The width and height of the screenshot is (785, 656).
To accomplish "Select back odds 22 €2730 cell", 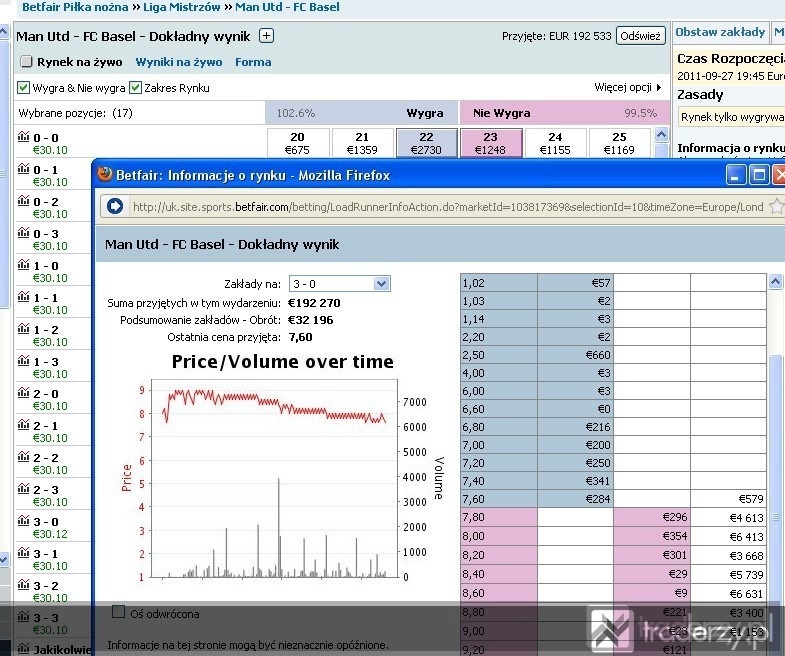I will 427,143.
